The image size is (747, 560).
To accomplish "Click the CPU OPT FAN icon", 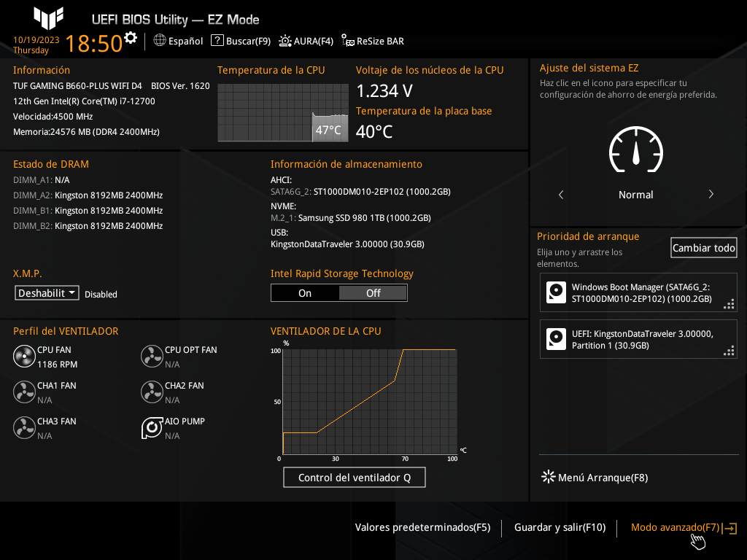I will 152,357.
